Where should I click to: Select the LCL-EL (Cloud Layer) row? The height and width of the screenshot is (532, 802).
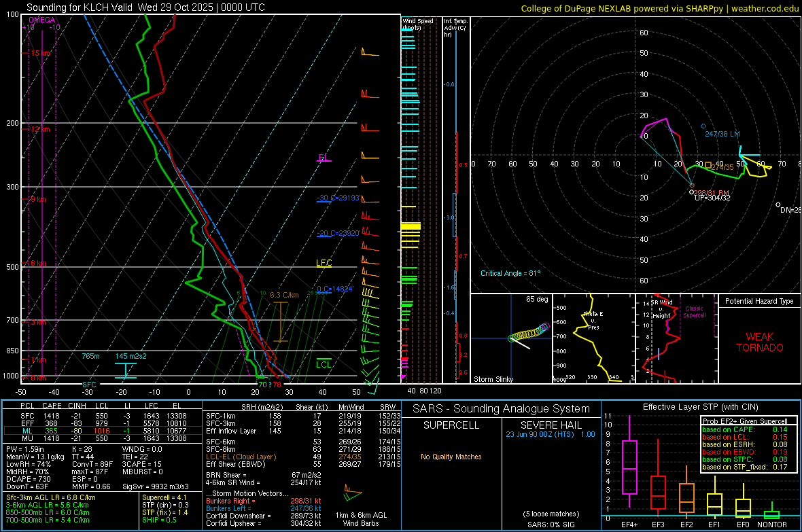[303, 457]
